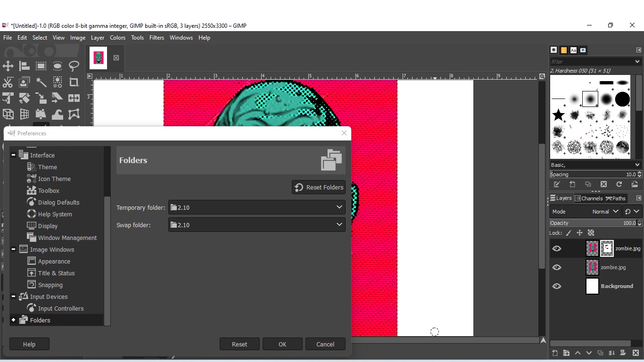This screenshot has height=362, width=644.
Task: Open the Layer menu
Action: click(x=98, y=38)
